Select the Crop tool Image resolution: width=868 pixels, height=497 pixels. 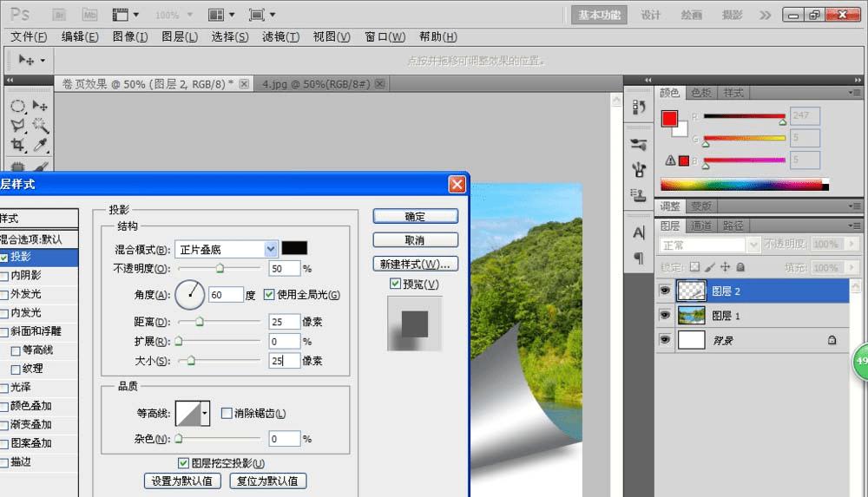click(x=17, y=145)
